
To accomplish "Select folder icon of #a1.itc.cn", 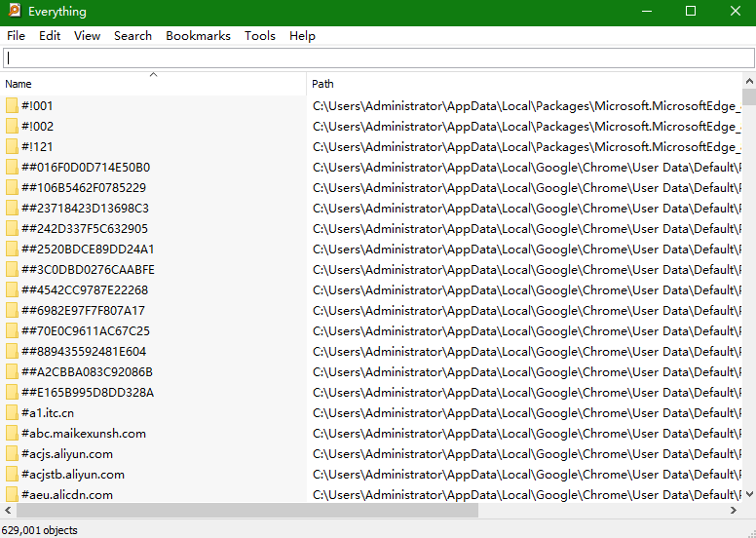I will [x=12, y=413].
